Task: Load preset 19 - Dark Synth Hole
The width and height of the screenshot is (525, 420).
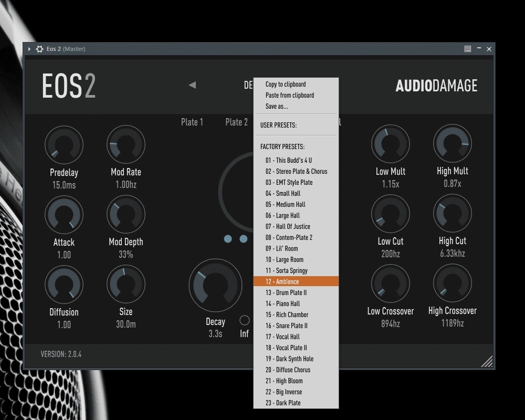Action: click(x=296, y=359)
